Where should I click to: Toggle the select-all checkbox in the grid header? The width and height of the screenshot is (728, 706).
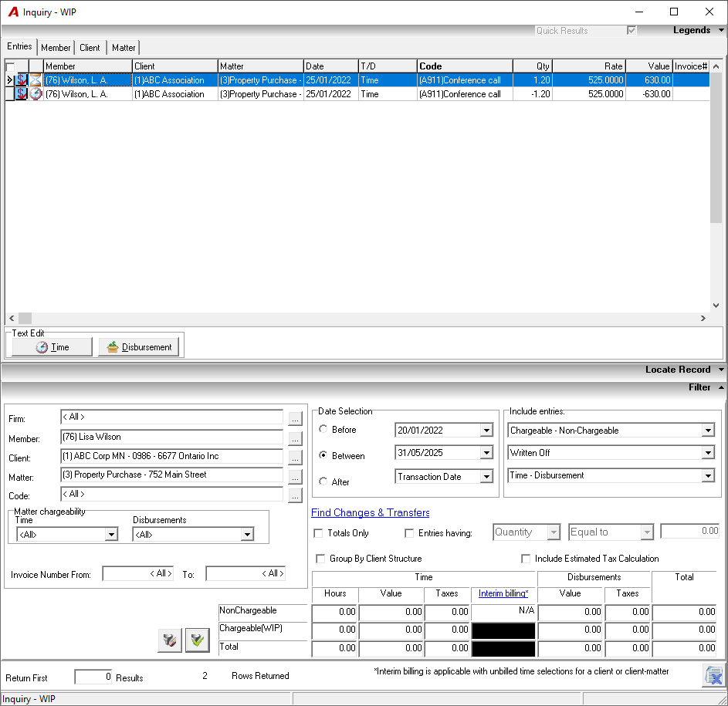pyautogui.click(x=10, y=67)
